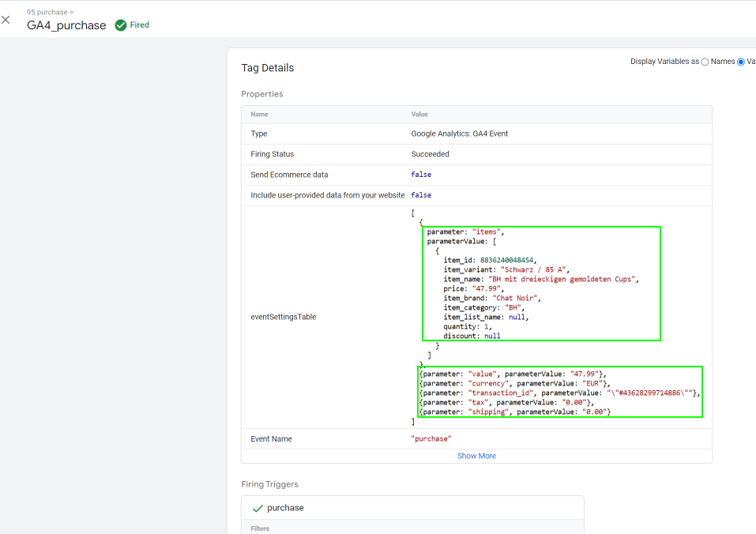Click the shipping parameter line
756x534 pixels.
click(514, 412)
